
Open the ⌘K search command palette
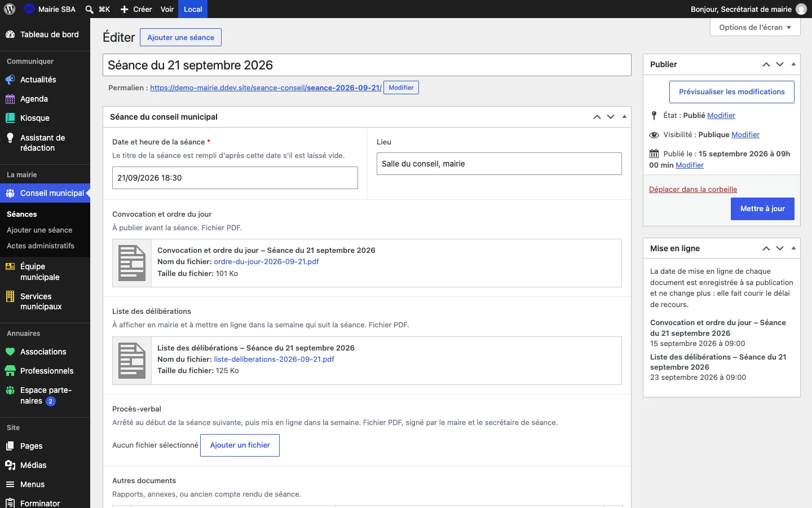(x=98, y=9)
